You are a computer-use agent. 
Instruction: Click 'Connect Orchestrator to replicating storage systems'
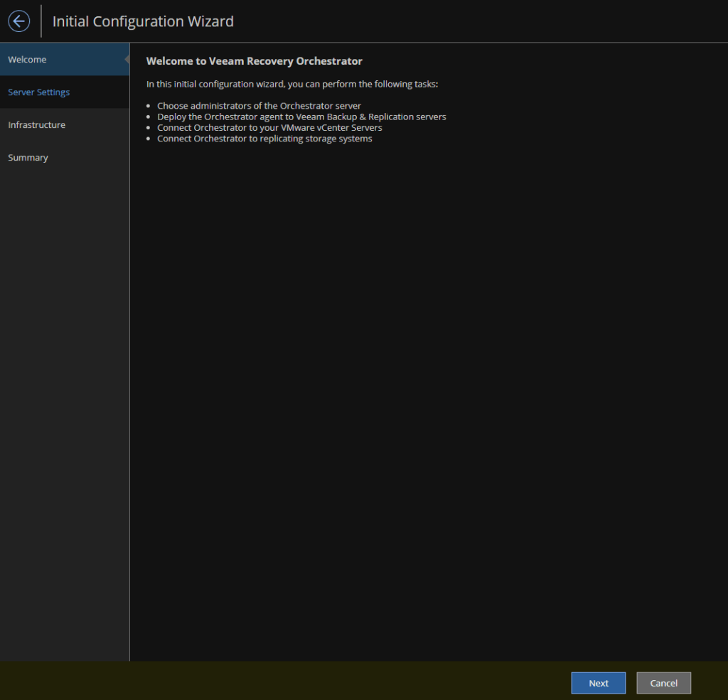(264, 139)
